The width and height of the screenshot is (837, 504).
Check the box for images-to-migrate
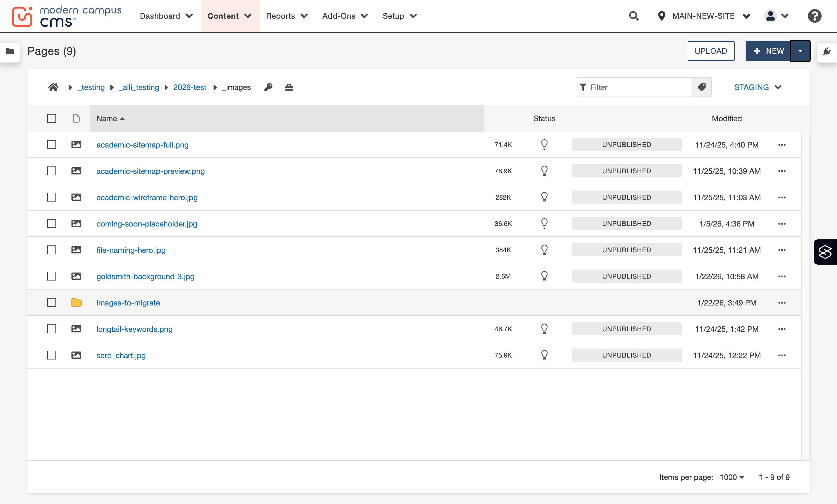coord(52,302)
